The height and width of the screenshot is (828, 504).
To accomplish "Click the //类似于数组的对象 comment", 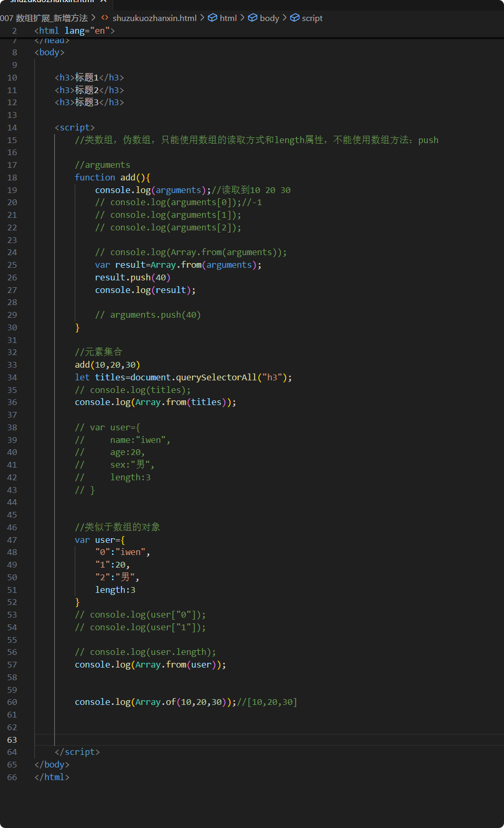I will [x=117, y=528].
